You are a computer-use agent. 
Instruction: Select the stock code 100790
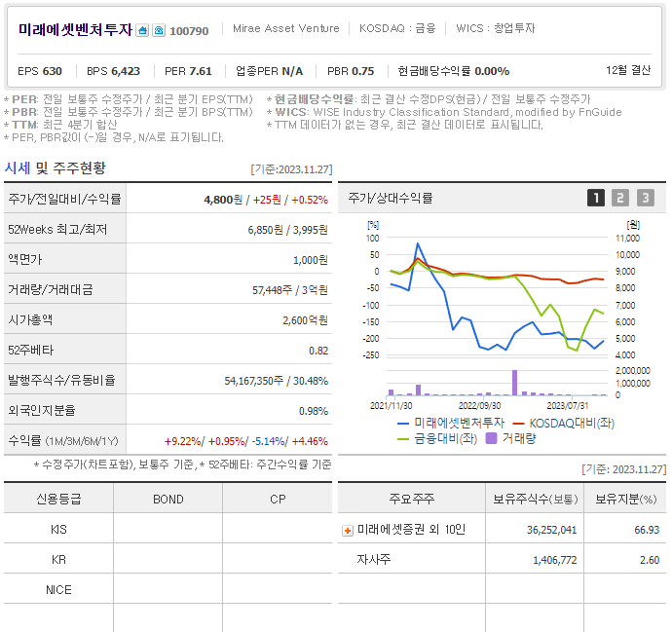189,31
